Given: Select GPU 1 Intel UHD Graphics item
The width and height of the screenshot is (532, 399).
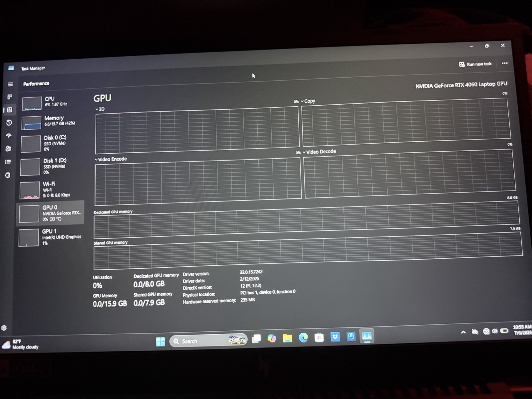Looking at the screenshot, I should pos(50,237).
